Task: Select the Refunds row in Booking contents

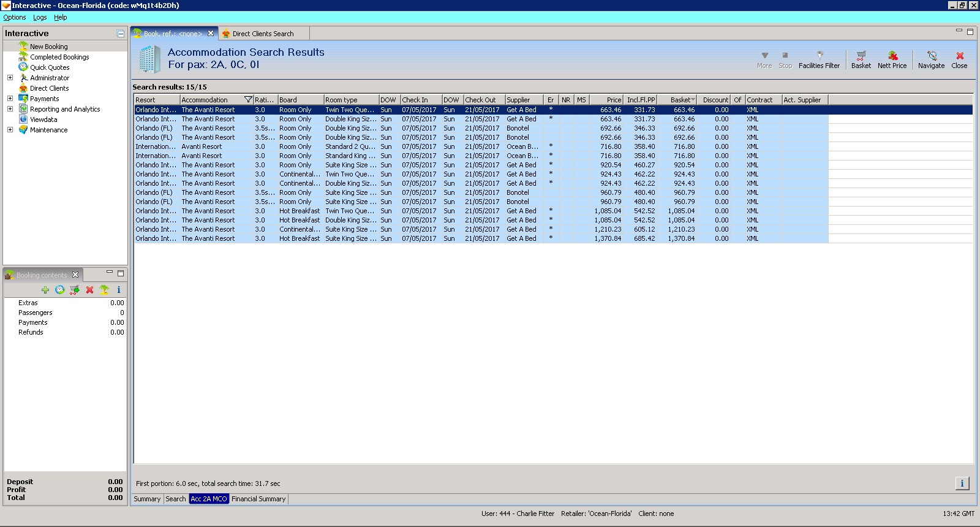Action: (65, 332)
